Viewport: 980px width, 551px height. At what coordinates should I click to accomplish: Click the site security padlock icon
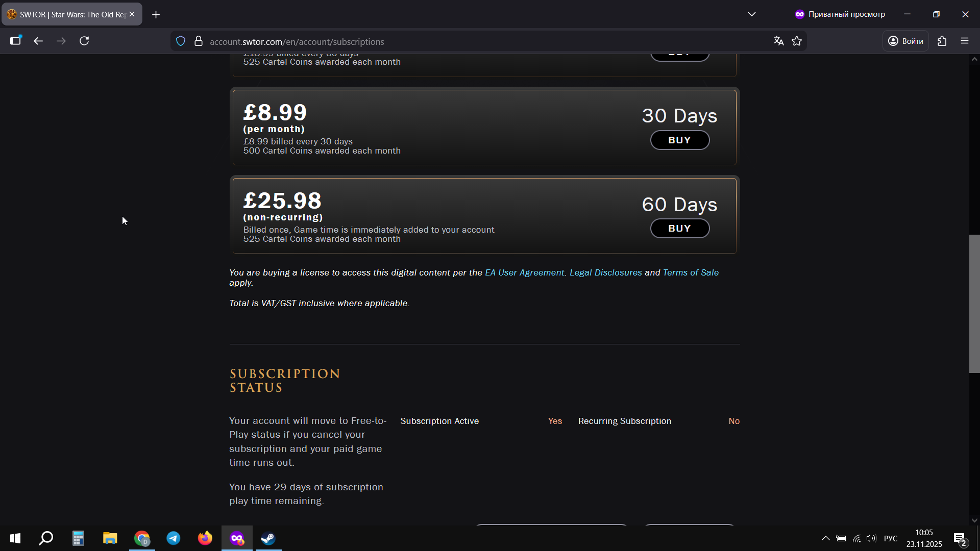[x=199, y=41]
